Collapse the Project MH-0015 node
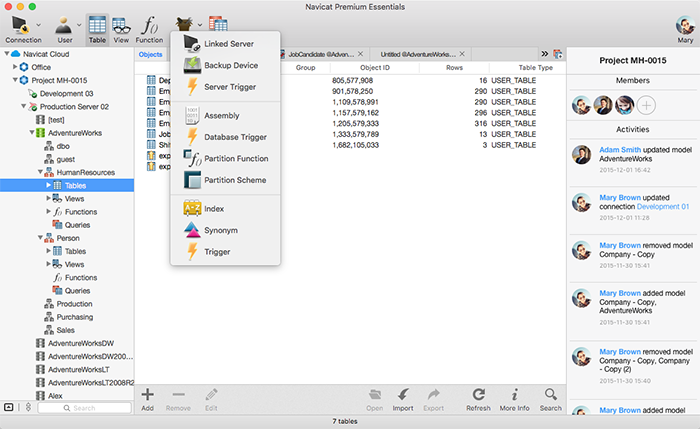Screen dimensions: 700x429 tap(15, 80)
